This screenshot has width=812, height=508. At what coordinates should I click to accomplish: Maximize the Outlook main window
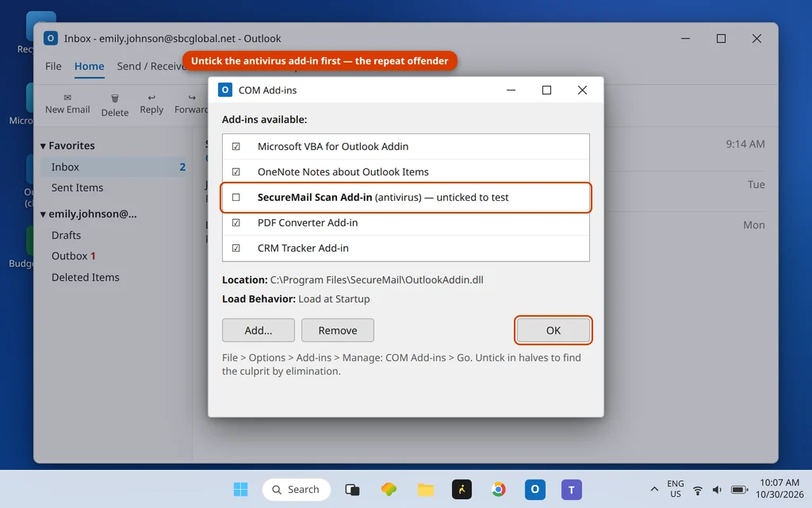pyautogui.click(x=721, y=38)
